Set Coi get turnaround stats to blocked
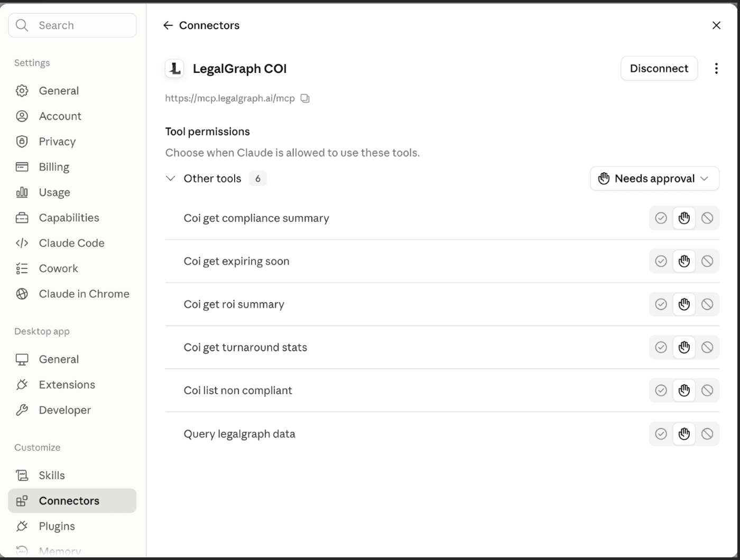 [707, 348]
